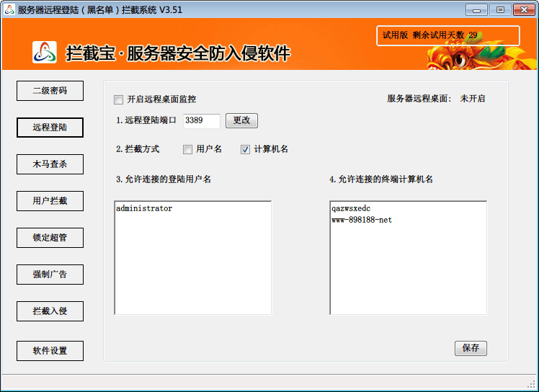Open the 软件设置 settings page
Image resolution: width=539 pixels, height=392 pixels.
tap(50, 351)
